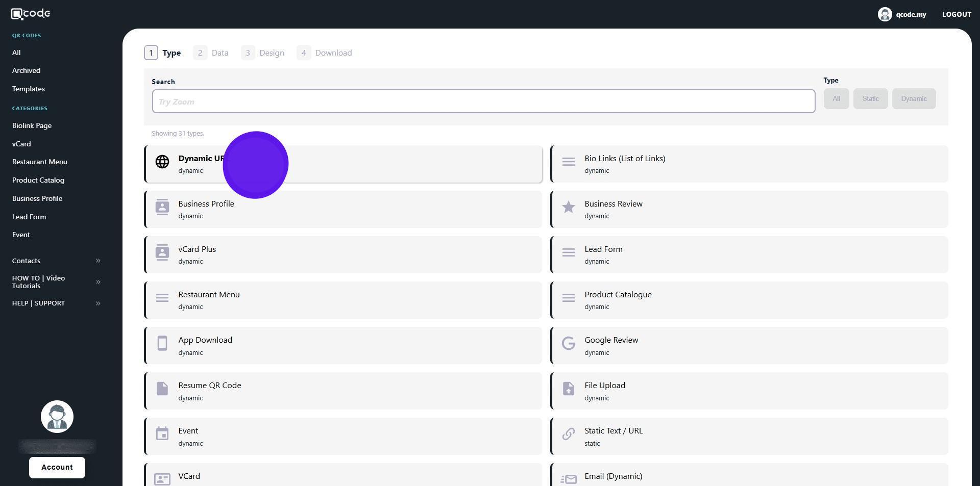
Task: Click the LOGOUT link
Action: (956, 14)
